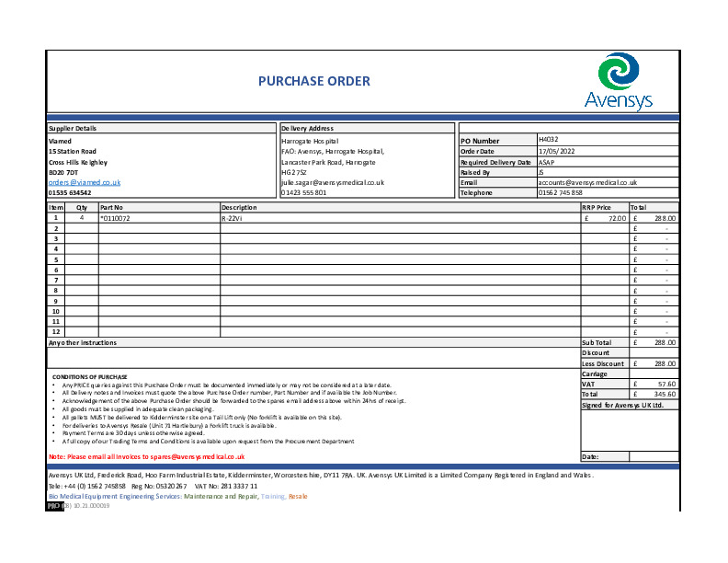Click the Total amount 345.60
728x563 pixels.
pos(654,394)
